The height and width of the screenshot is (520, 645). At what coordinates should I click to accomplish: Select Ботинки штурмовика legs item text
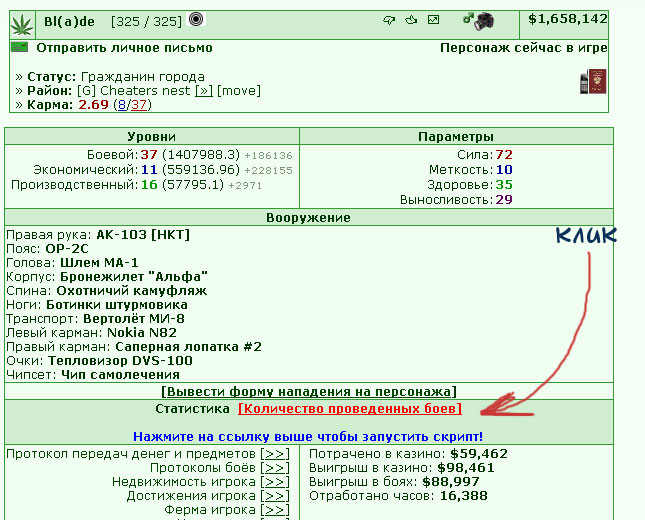click(x=117, y=304)
